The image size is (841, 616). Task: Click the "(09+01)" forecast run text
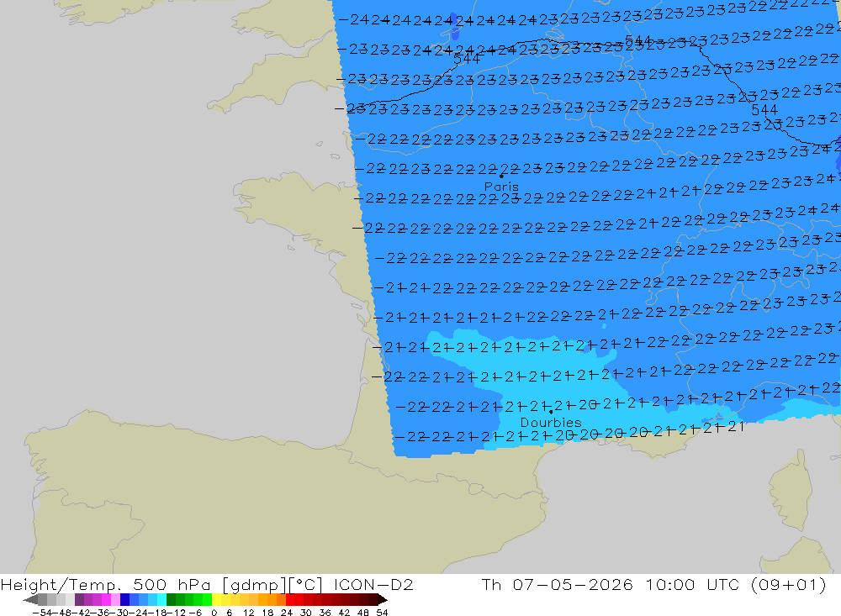click(x=789, y=585)
